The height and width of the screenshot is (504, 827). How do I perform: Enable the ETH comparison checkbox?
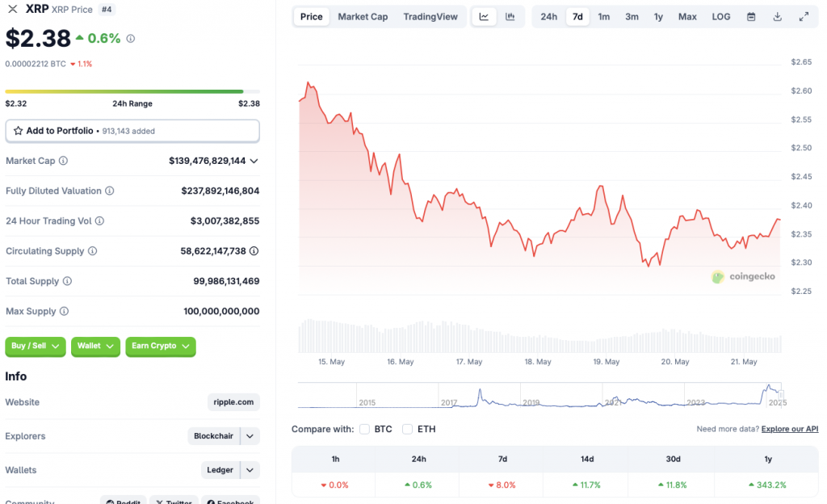407,430
